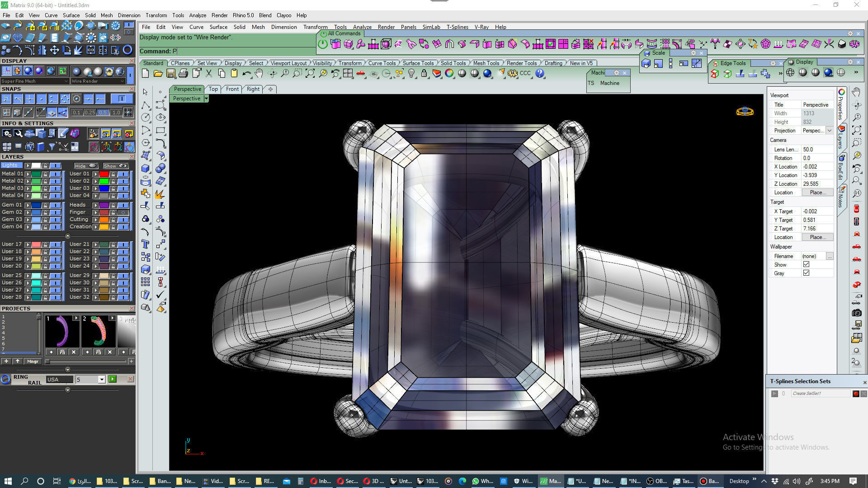Click the Zoom Extents icon

click(x=310, y=73)
